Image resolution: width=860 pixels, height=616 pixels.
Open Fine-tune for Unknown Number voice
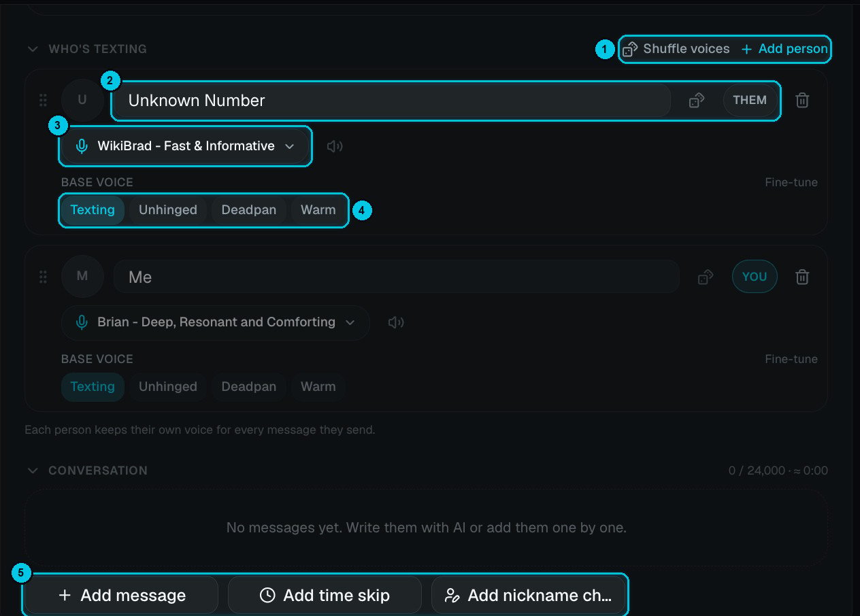click(791, 182)
